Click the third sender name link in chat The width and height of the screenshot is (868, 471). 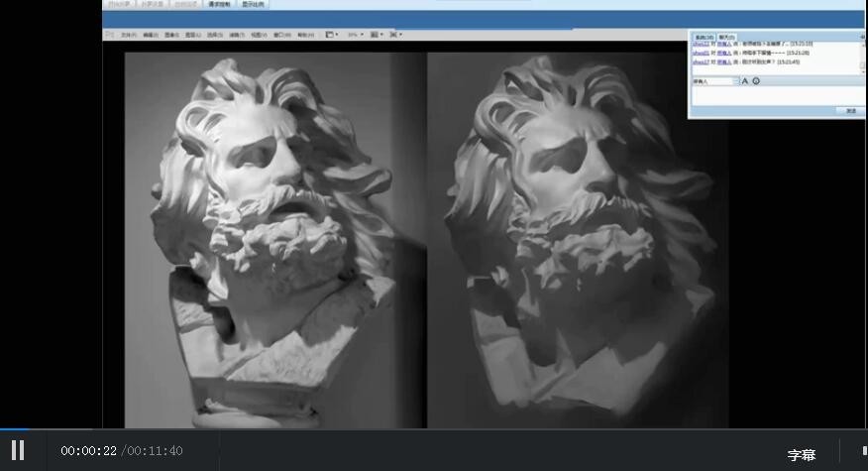[x=701, y=62]
